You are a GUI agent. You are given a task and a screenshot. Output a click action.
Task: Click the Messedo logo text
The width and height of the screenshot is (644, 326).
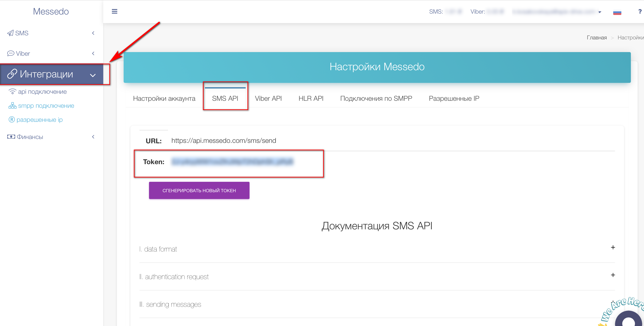[51, 12]
